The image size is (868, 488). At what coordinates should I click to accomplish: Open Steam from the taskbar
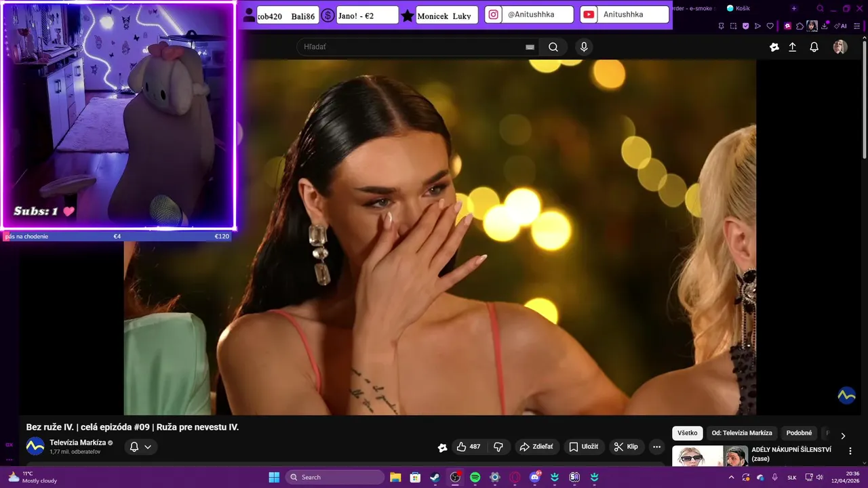pyautogui.click(x=435, y=477)
